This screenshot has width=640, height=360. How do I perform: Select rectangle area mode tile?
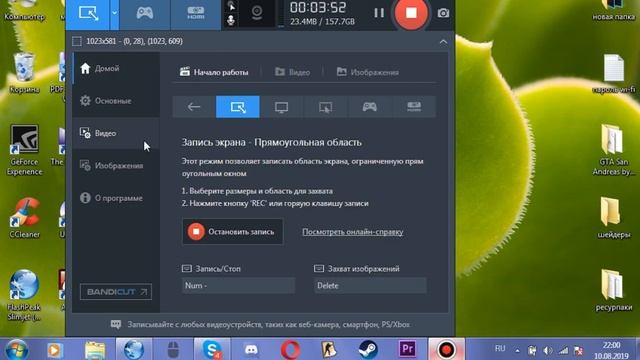click(x=238, y=107)
